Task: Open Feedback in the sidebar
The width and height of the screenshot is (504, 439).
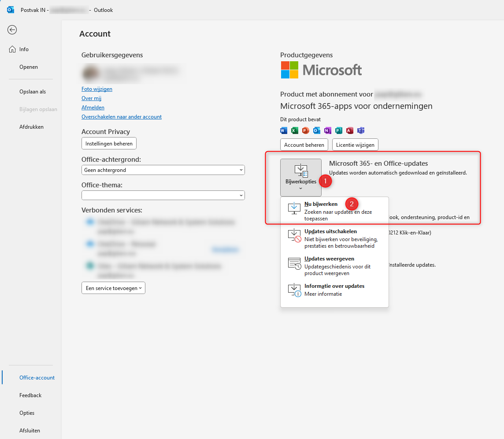Action: [30, 395]
